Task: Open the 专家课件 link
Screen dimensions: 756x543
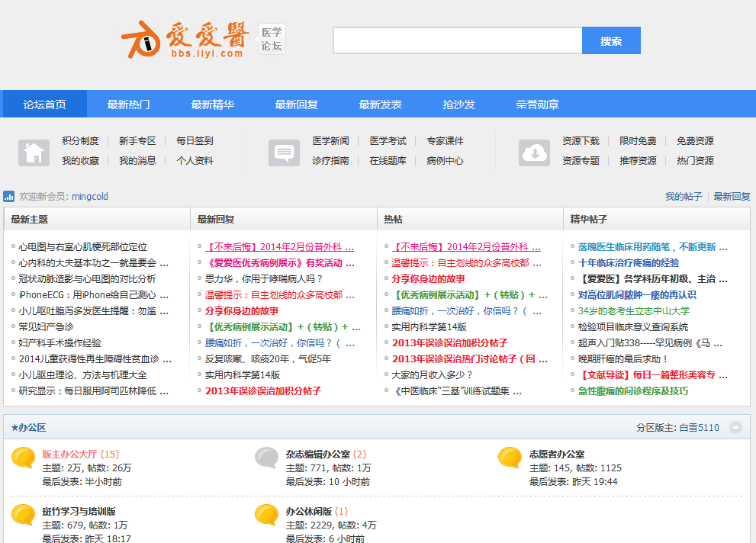Action: pyautogui.click(x=445, y=140)
